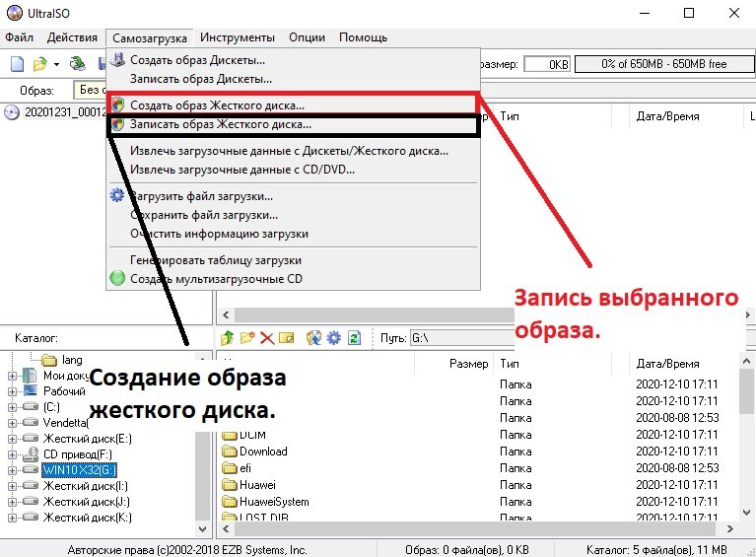Click the local file list scroll up arrow
Viewport: 756px width, 557px height.
[x=747, y=361]
